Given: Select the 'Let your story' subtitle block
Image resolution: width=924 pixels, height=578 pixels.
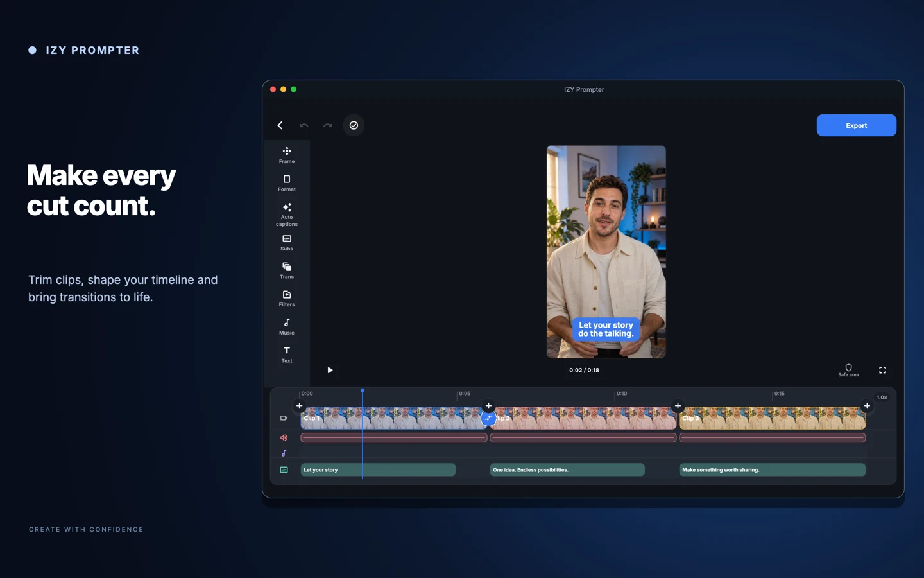Looking at the screenshot, I should click(378, 470).
